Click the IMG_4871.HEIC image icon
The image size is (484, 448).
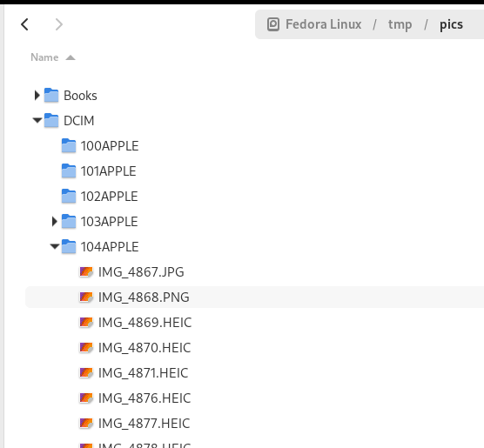click(x=86, y=373)
